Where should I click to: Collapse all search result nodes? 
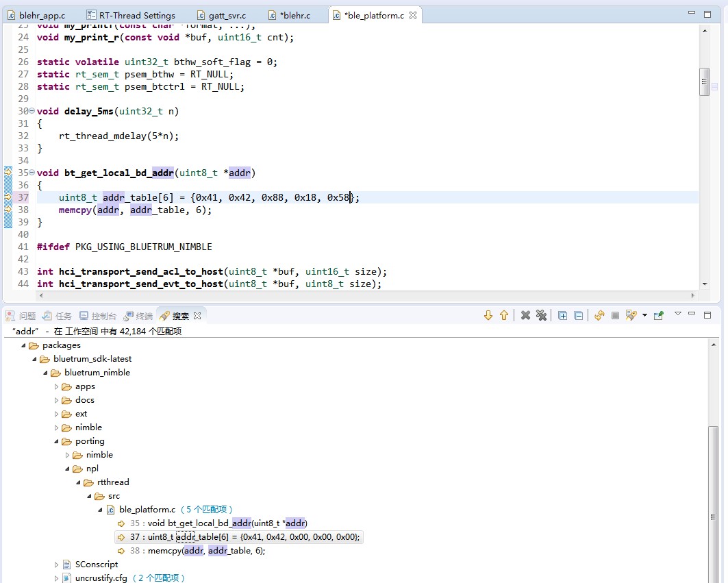[578, 315]
